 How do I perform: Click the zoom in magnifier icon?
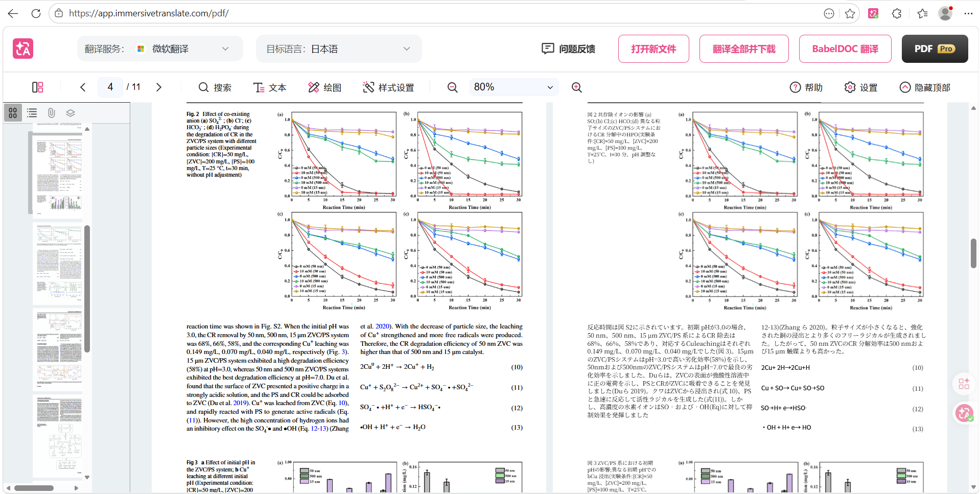576,87
